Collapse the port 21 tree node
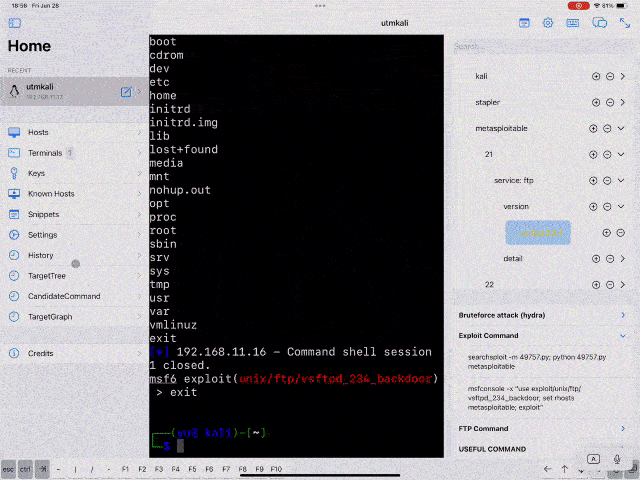The image size is (640, 480). (621, 155)
